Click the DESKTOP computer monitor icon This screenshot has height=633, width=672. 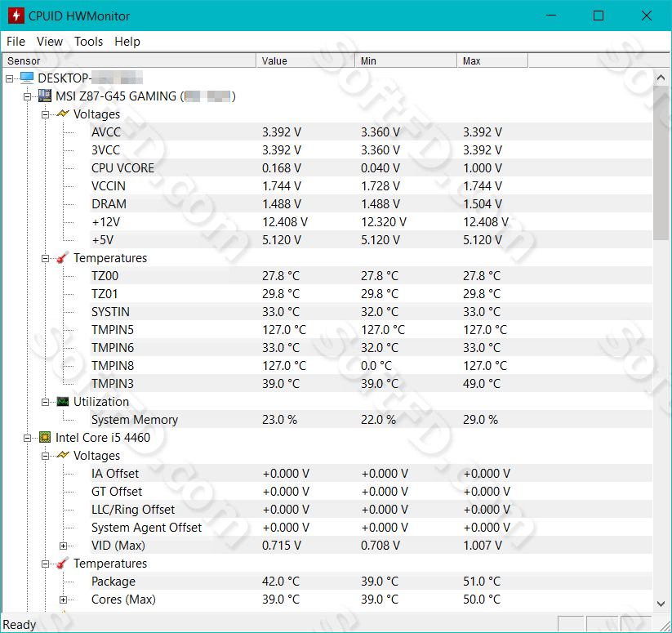point(27,78)
